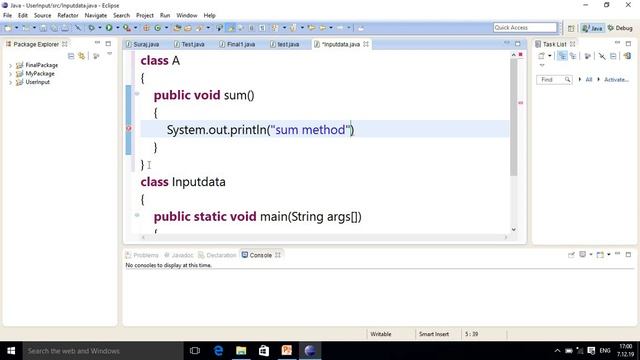The height and width of the screenshot is (360, 640).
Task: Switch to the Debug perspective
Action: click(620, 28)
